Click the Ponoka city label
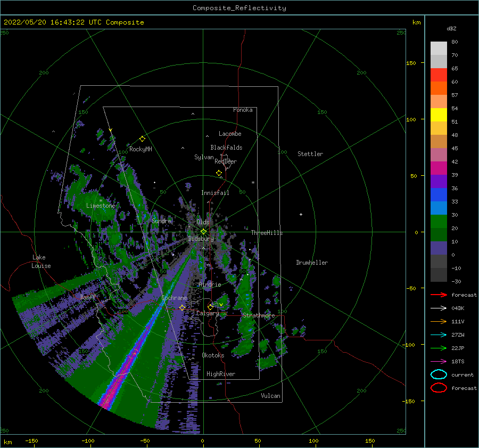The width and height of the screenshot is (479, 448). (243, 110)
